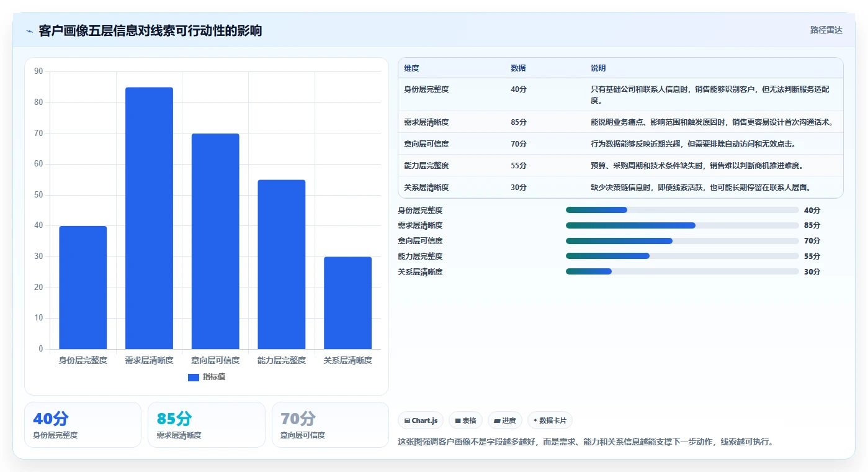Click the 85分 label beside progress bar
868x472 pixels.
tap(812, 225)
